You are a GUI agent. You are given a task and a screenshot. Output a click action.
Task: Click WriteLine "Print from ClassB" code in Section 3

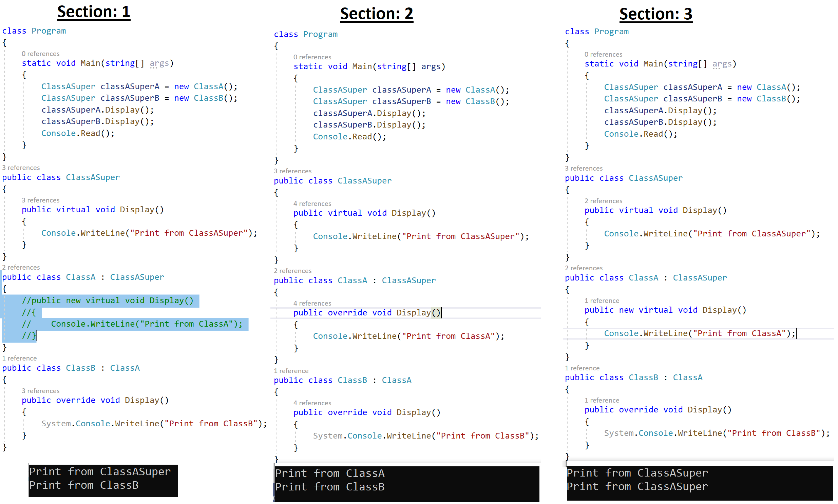[x=717, y=433]
